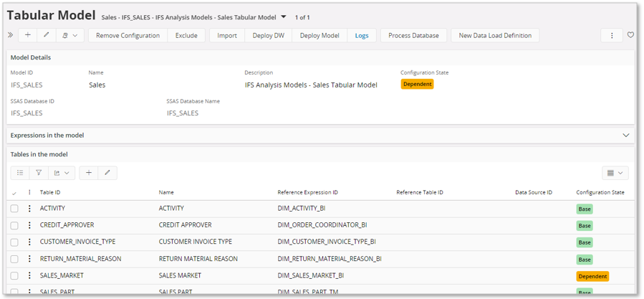Click the Process Database button
Screen dimensions: 644x299
click(x=413, y=35)
